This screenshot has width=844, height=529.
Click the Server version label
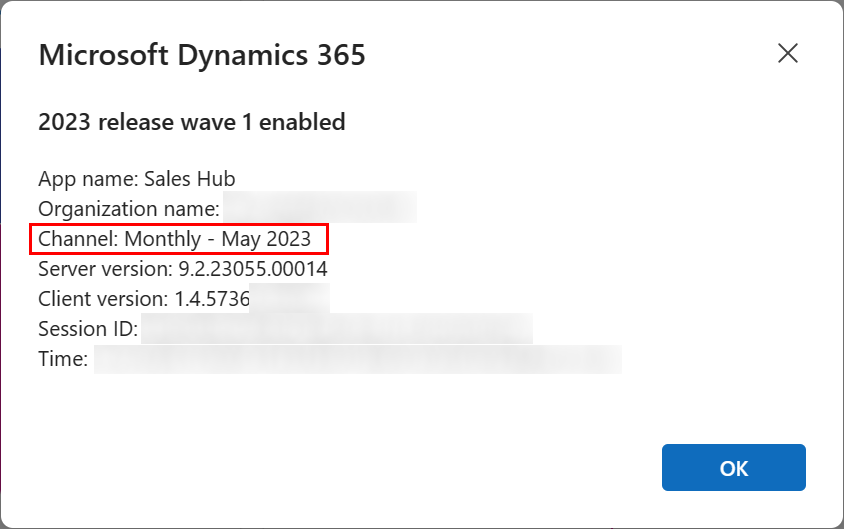106,269
